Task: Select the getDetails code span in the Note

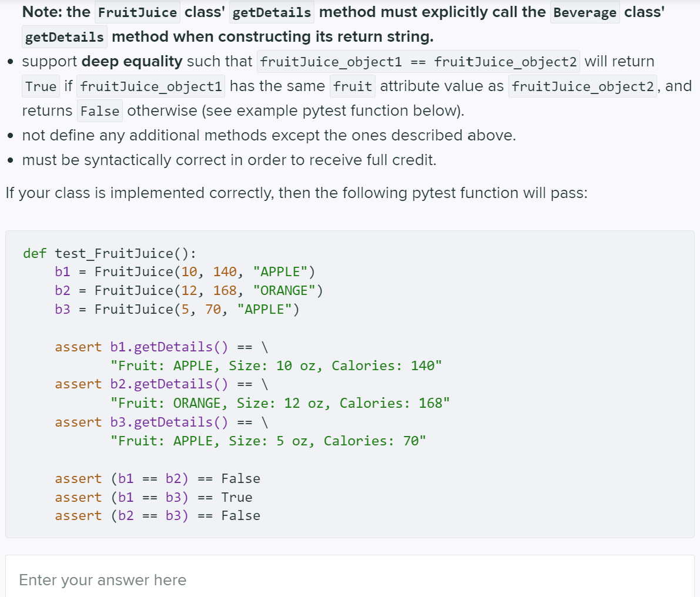Action: click(x=272, y=12)
